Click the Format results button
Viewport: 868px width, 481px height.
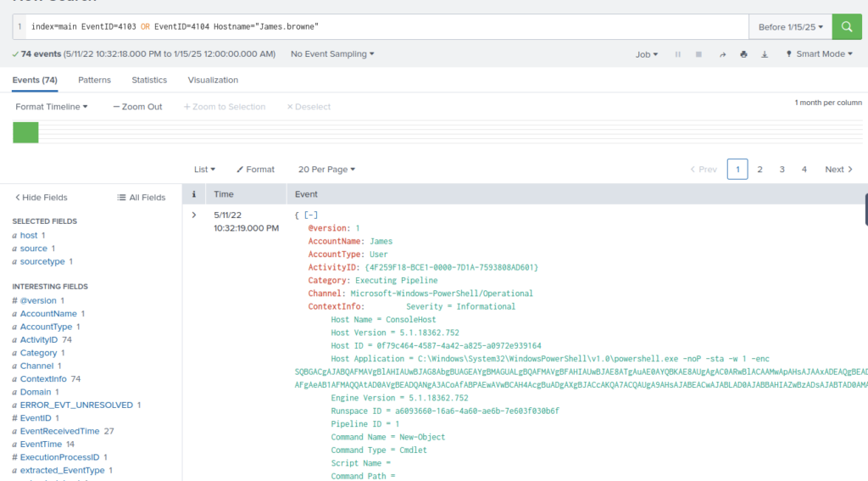point(256,169)
